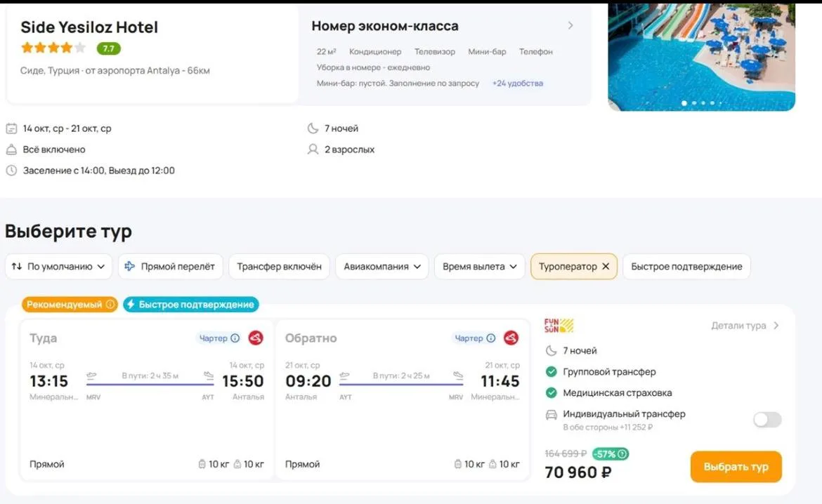Enable the Трансфер включён filter
This screenshot has width=822, height=504.
pyautogui.click(x=279, y=266)
